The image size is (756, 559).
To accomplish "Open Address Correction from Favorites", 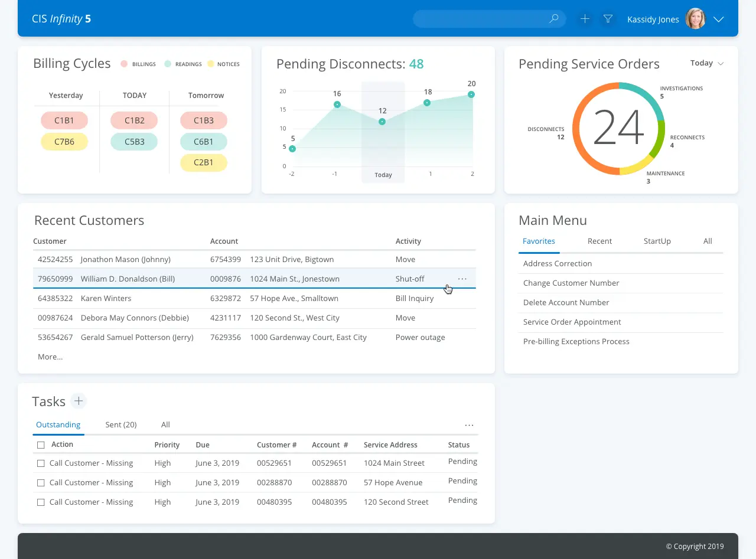I will pyautogui.click(x=557, y=263).
